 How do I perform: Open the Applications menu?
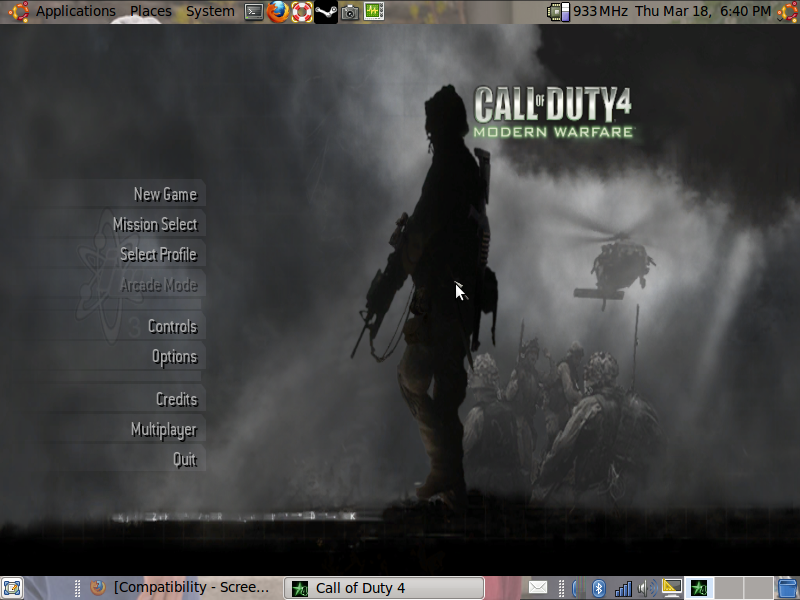click(x=74, y=11)
